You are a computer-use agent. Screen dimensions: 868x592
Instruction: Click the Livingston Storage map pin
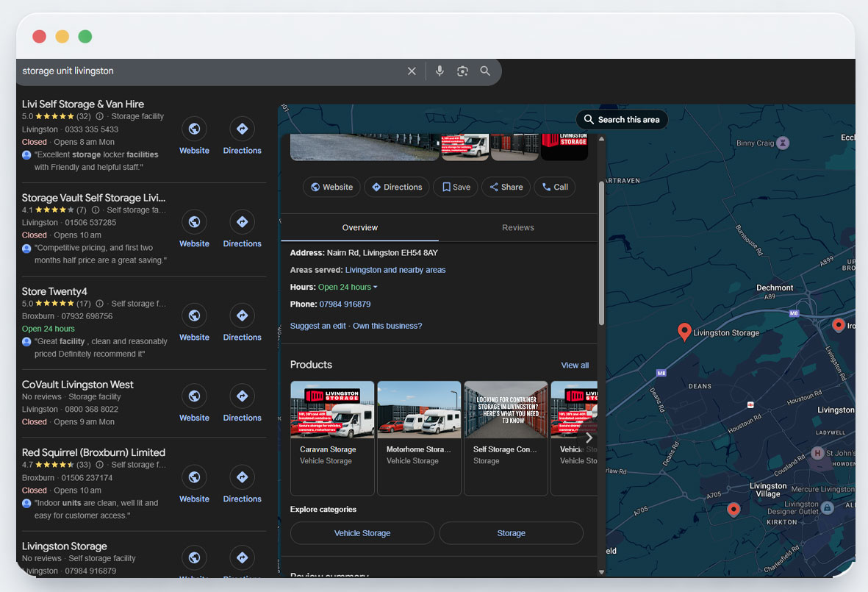tap(684, 331)
